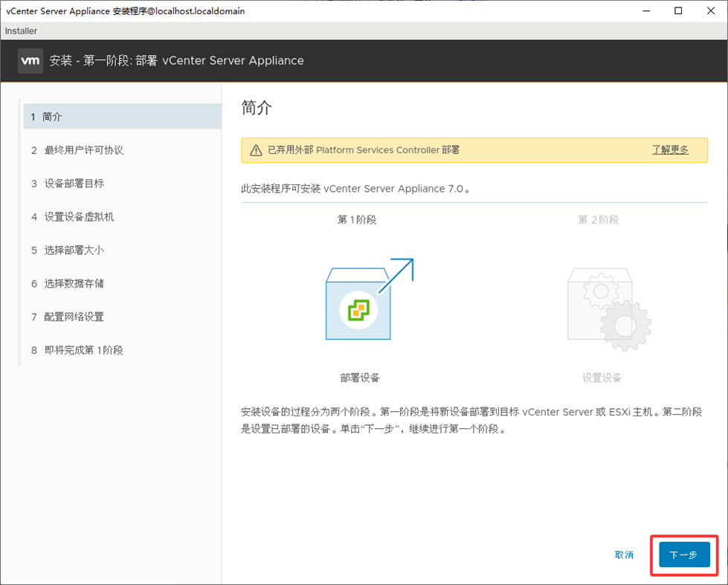The image size is (728, 585).
Task: Maximize the installer window
Action: (x=678, y=11)
